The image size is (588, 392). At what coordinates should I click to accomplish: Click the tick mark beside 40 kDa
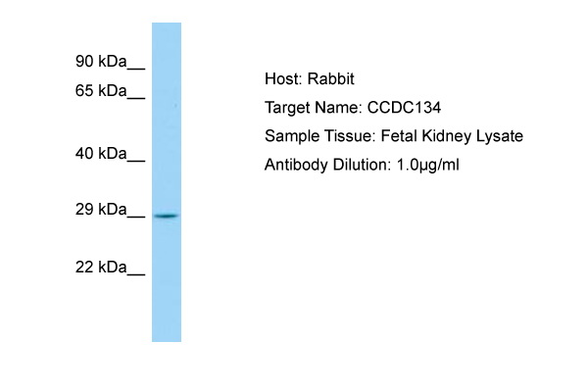136,162
